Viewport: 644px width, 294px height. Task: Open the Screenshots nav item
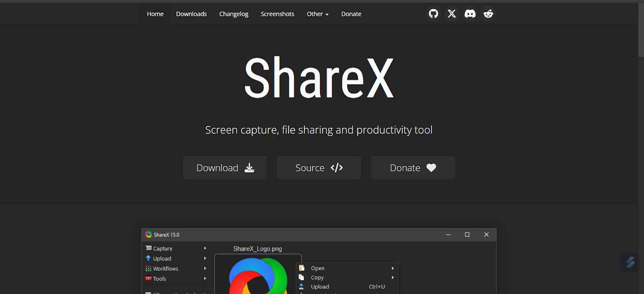[x=277, y=14]
